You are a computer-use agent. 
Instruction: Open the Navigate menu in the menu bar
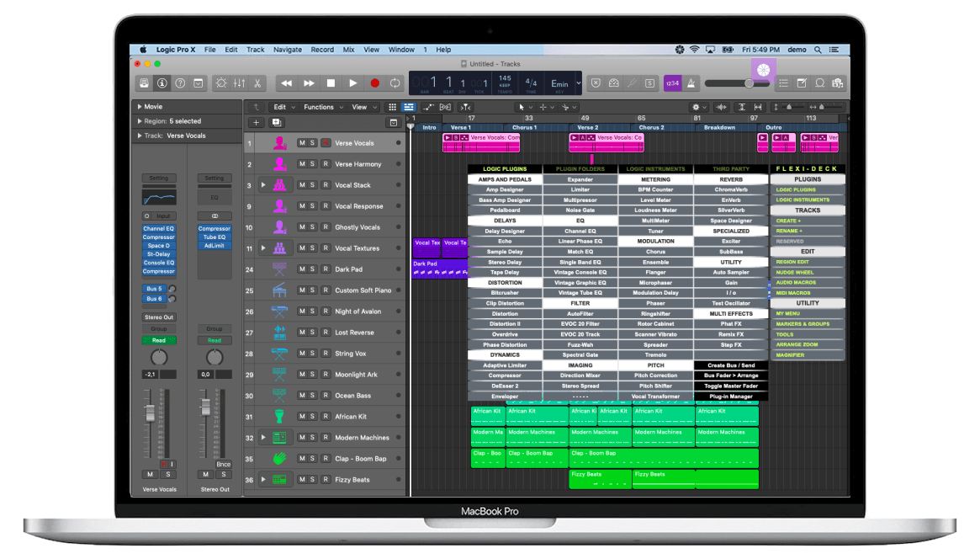click(x=287, y=50)
